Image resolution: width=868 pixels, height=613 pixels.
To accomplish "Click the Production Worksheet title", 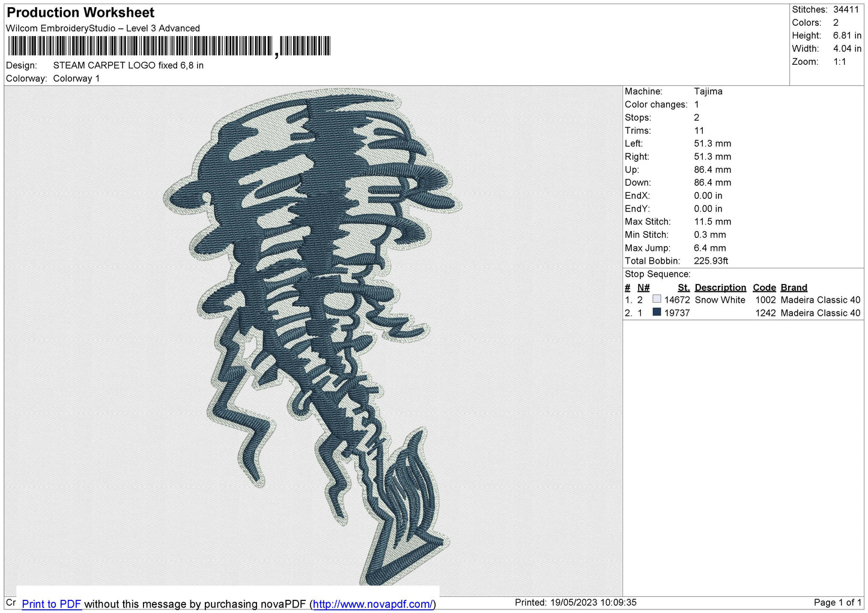I will point(80,13).
